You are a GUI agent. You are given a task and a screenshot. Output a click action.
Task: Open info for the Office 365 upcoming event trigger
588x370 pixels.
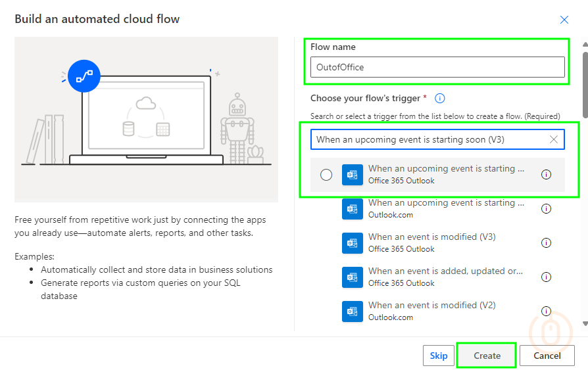[545, 175]
